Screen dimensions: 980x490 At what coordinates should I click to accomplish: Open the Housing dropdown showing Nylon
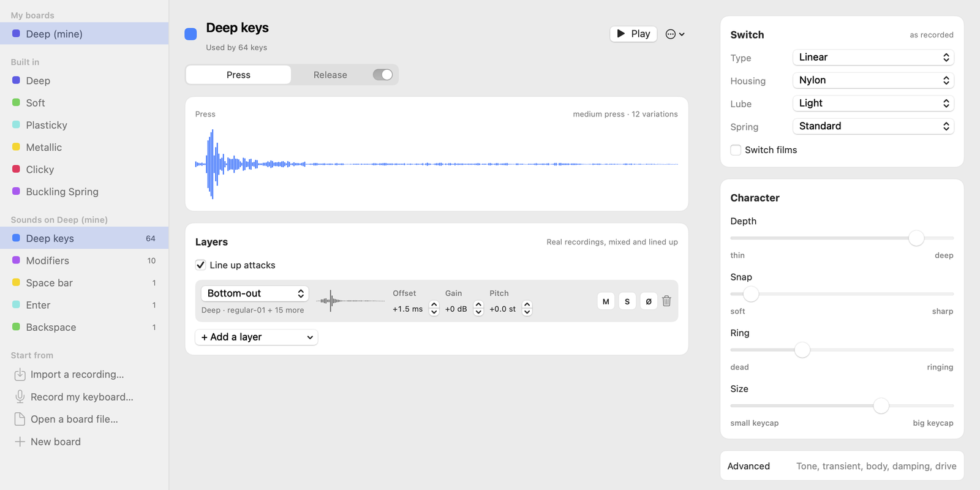click(x=873, y=80)
